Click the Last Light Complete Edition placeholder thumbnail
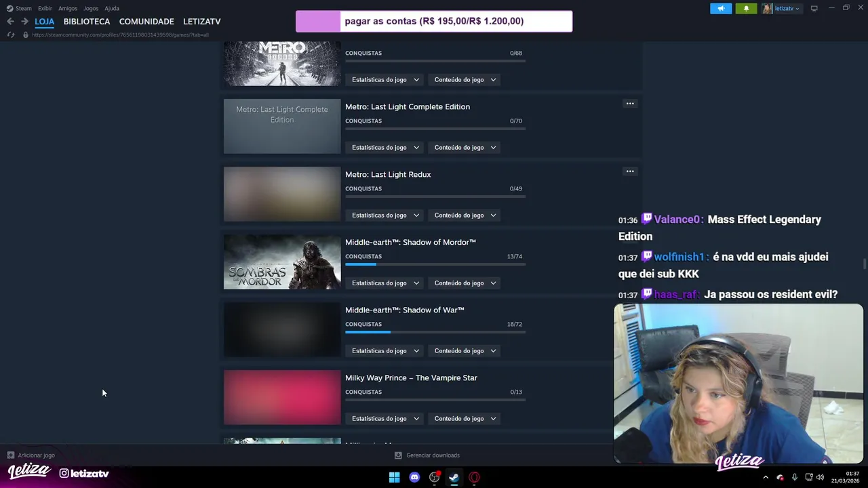The image size is (868, 488). point(282,126)
